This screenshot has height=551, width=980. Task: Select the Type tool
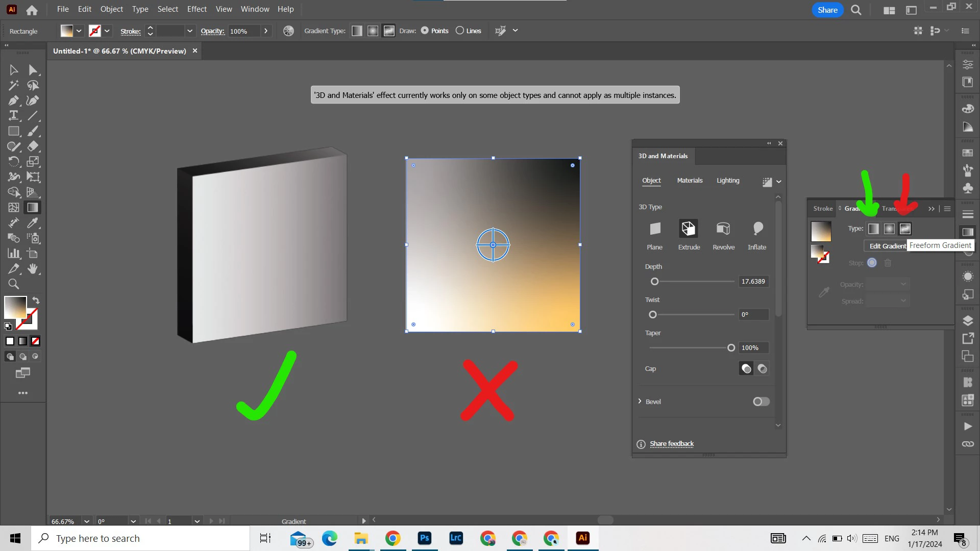click(13, 116)
